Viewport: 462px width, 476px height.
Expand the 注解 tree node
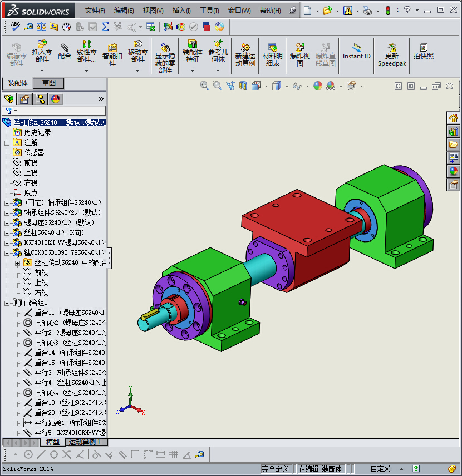click(7, 143)
